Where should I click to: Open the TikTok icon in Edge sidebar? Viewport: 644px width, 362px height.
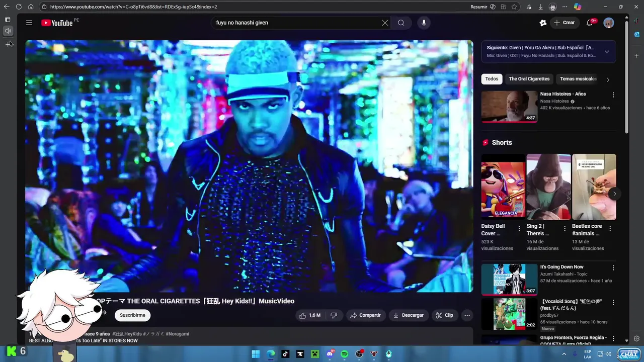click(x=636, y=21)
